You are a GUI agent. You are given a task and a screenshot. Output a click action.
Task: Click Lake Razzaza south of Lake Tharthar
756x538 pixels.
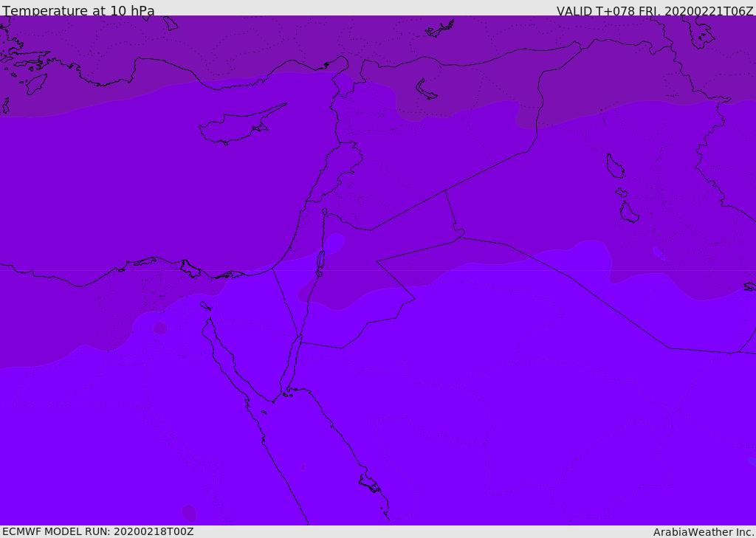628,213
